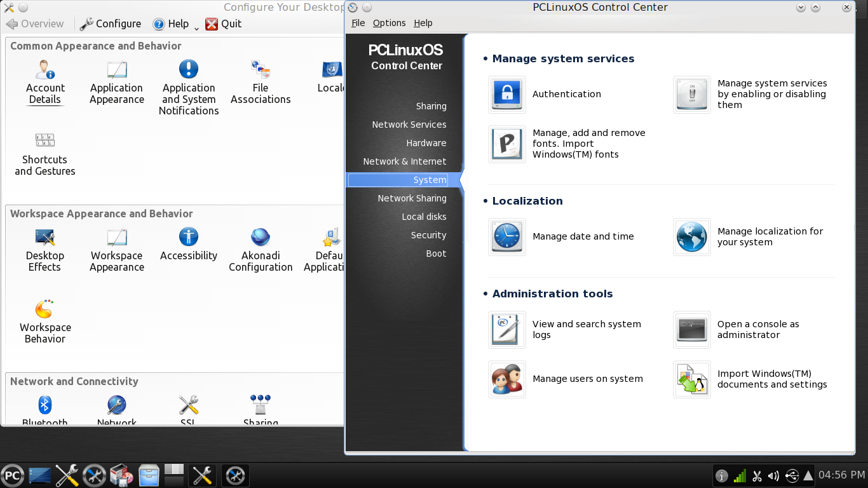Screen dimensions: 868x488
Task: Select Network Sharing in the sidebar
Action: pos(412,198)
